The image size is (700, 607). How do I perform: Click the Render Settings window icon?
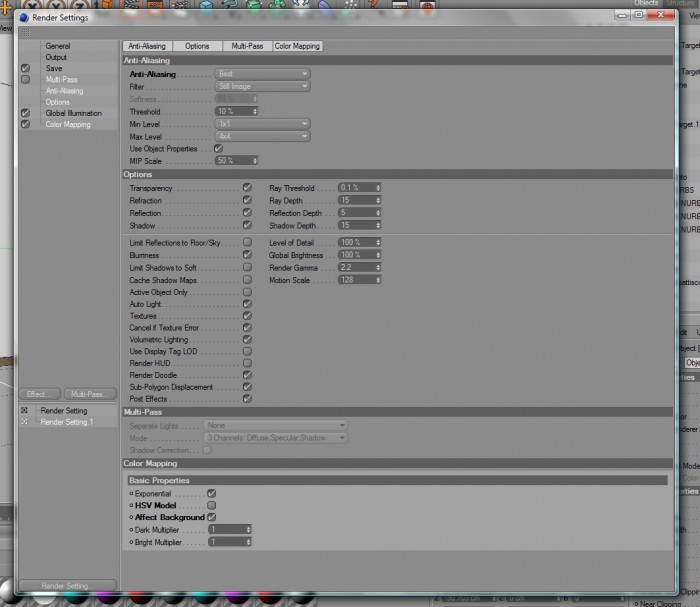click(x=24, y=17)
